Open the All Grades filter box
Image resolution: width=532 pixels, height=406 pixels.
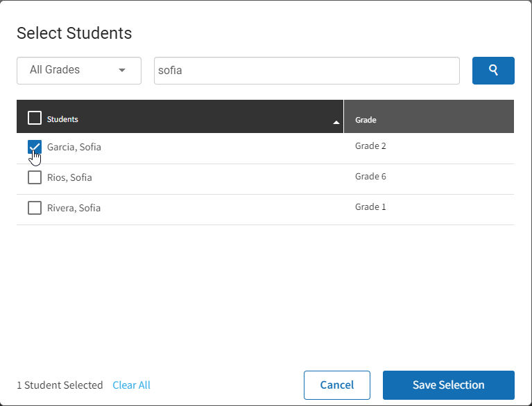(x=79, y=71)
